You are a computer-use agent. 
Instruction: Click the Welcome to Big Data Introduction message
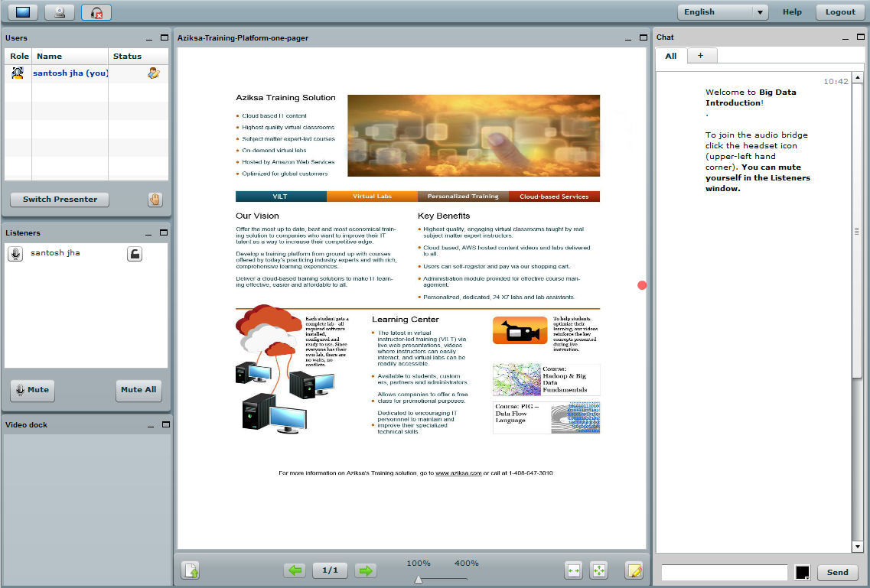point(751,98)
